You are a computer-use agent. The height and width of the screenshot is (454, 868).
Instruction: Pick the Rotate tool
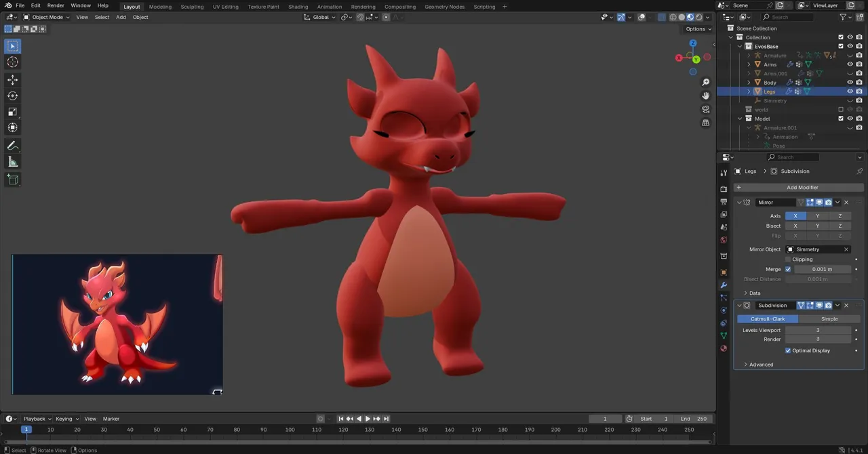pyautogui.click(x=12, y=96)
